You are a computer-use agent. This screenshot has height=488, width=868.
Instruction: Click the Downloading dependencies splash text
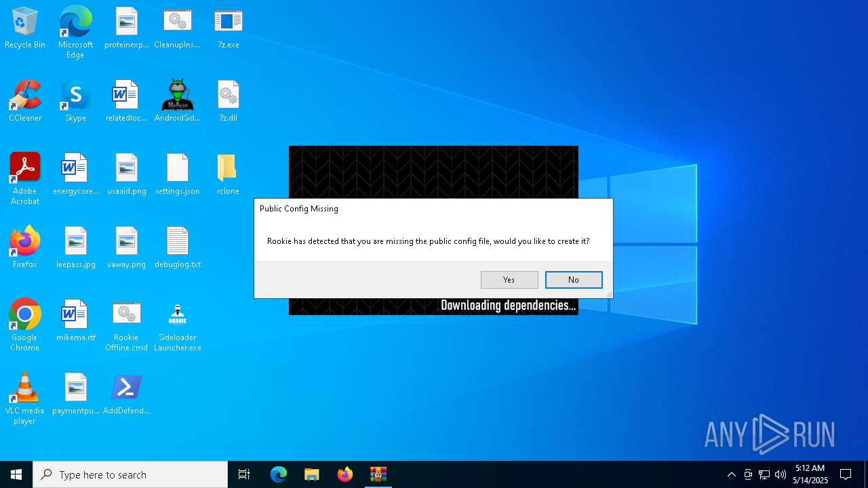pos(508,306)
